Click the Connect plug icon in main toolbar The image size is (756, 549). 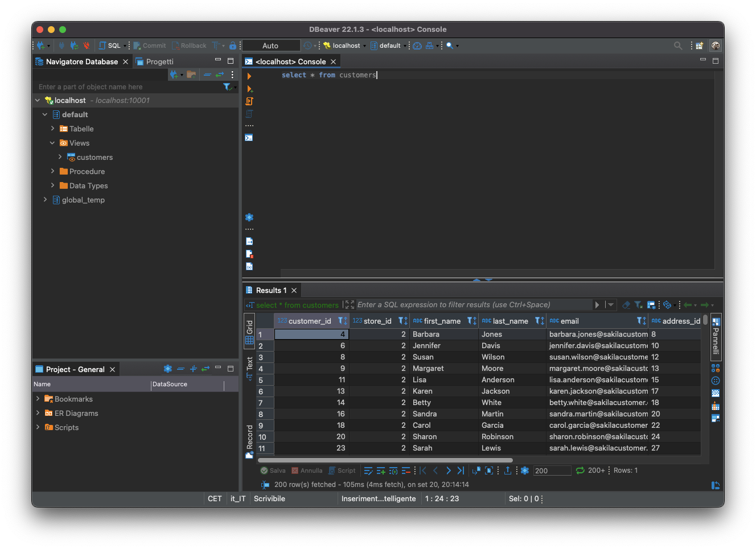click(61, 46)
